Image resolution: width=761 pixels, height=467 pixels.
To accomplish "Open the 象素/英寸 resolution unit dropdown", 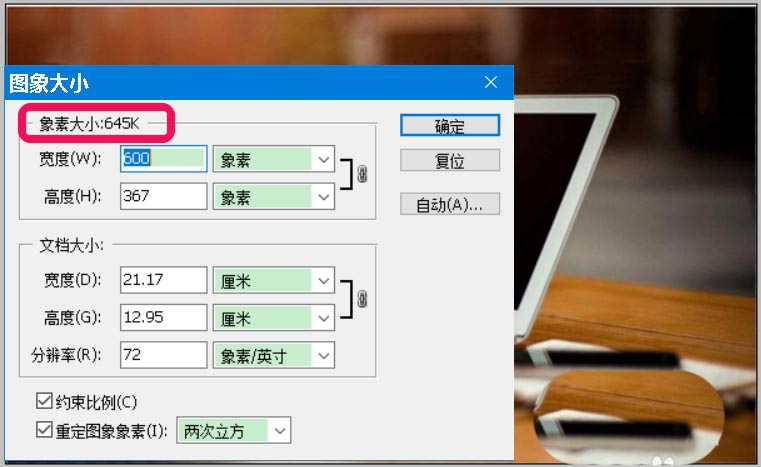I will click(x=273, y=354).
